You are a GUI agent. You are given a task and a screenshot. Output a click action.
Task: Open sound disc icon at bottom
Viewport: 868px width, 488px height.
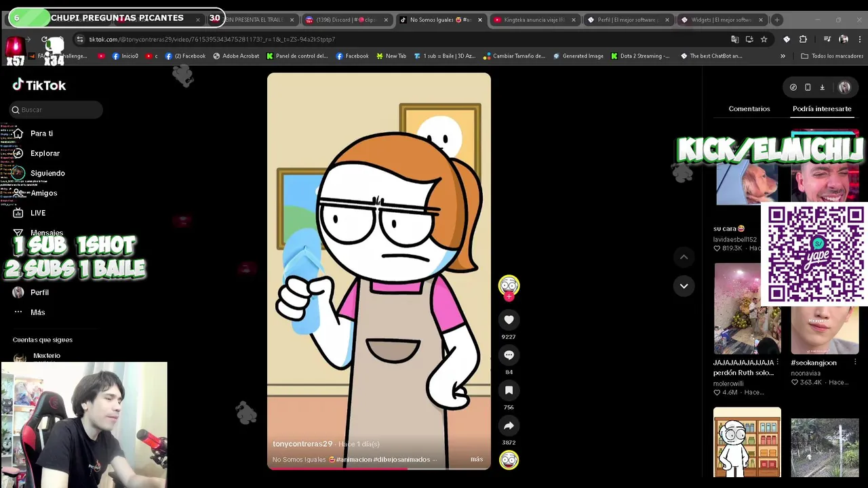click(509, 460)
